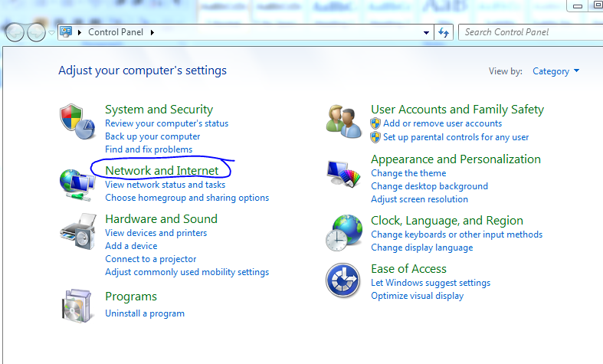Open System and Security heading
Screen dimensions: 603x364
[159, 110]
